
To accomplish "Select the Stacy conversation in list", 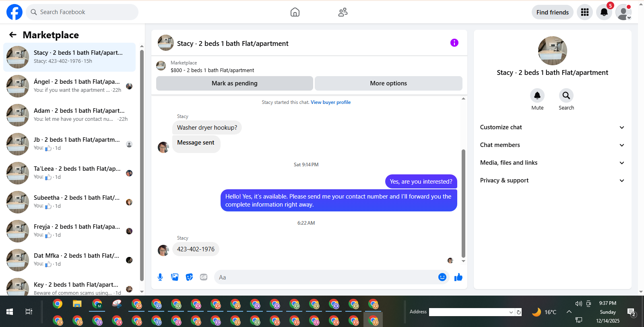I will (x=69, y=57).
